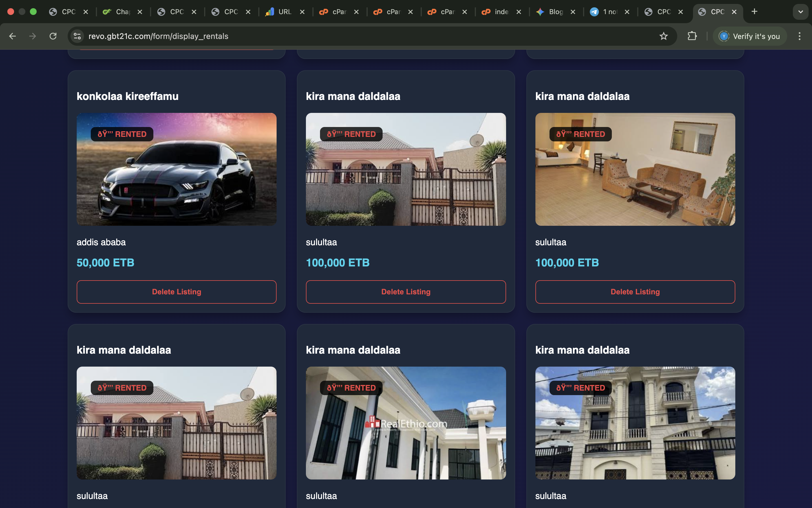The image size is (812, 508).
Task: Delete the konkolaa kireeffamu listing
Action: [176, 292]
